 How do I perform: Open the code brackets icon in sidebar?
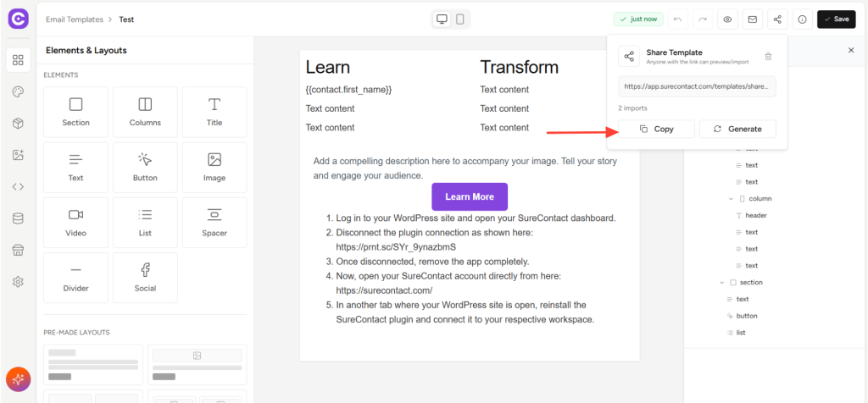tap(18, 186)
